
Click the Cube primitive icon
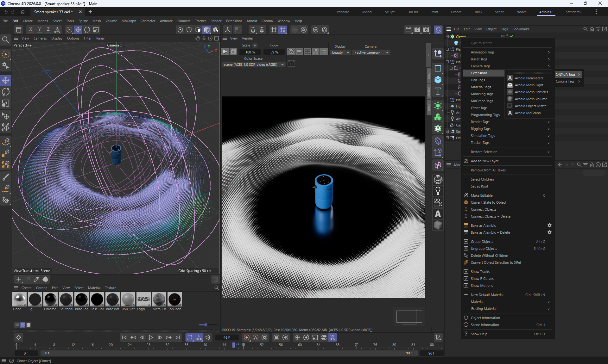point(438,80)
